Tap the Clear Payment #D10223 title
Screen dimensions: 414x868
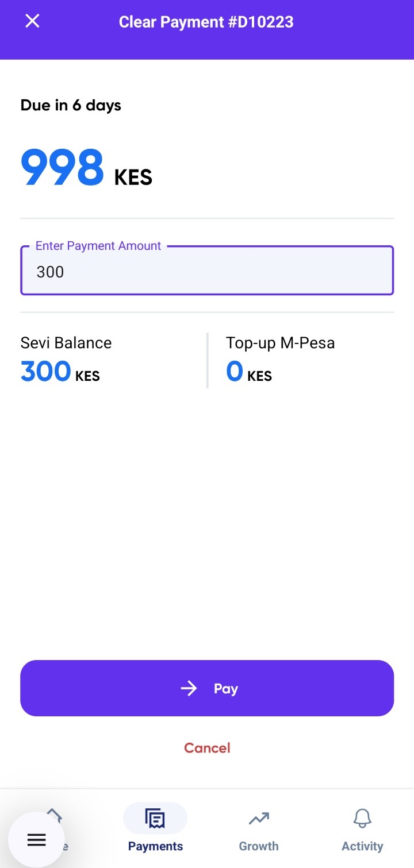point(206,22)
